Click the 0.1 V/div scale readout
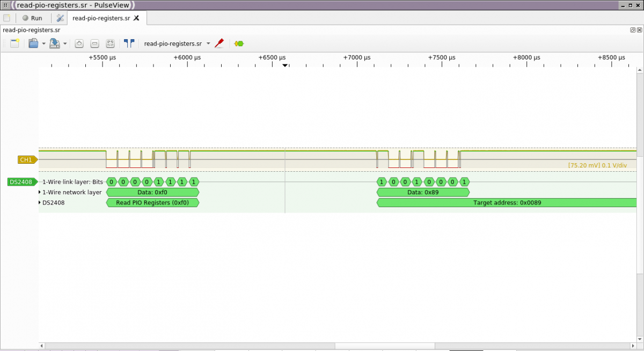Screen dimensions: 644x351 tap(614, 165)
